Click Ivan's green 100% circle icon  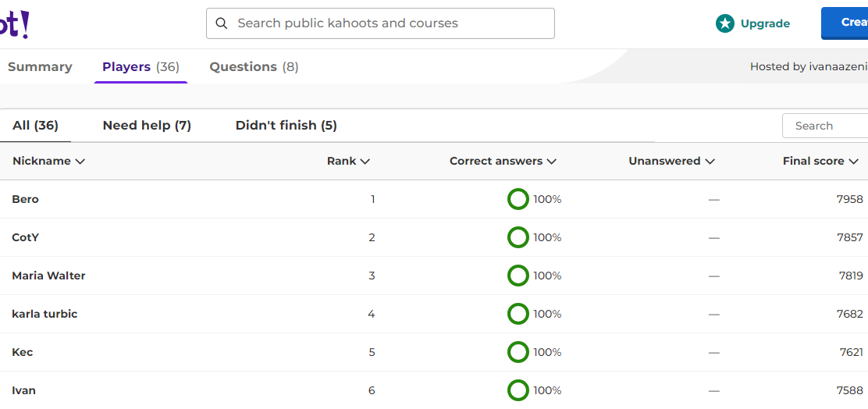[x=518, y=390]
